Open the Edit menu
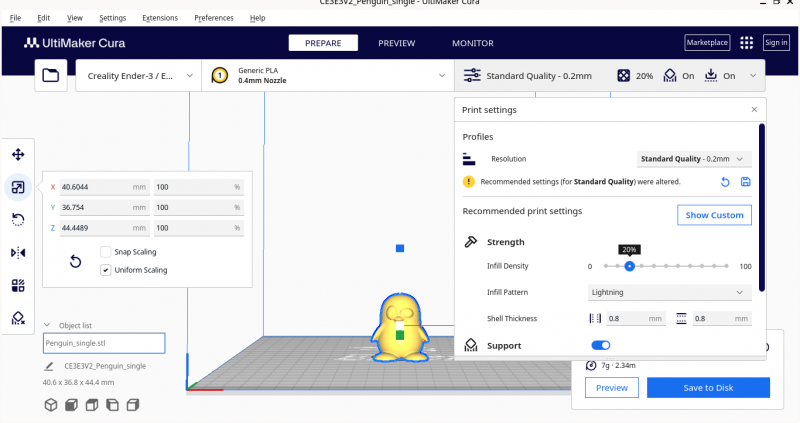Viewport: 800px width, 423px height. point(43,18)
